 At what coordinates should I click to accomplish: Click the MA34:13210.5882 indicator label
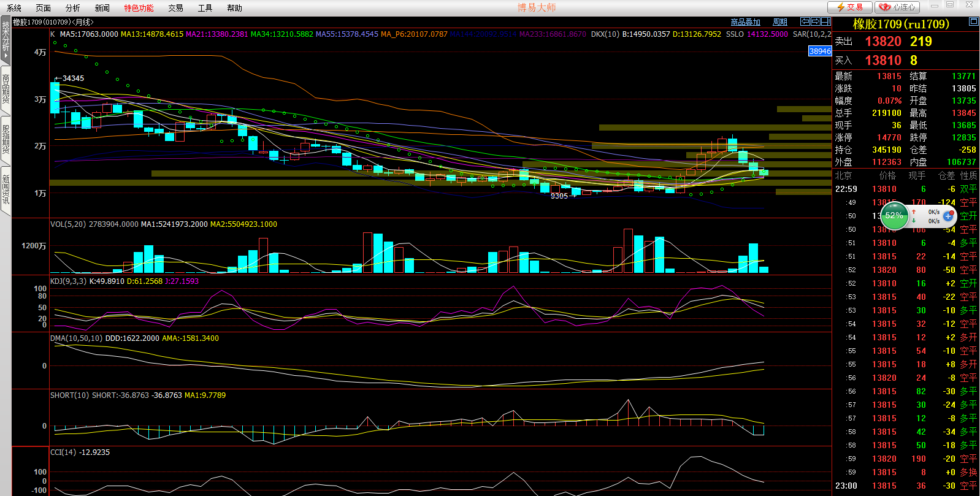(282, 34)
